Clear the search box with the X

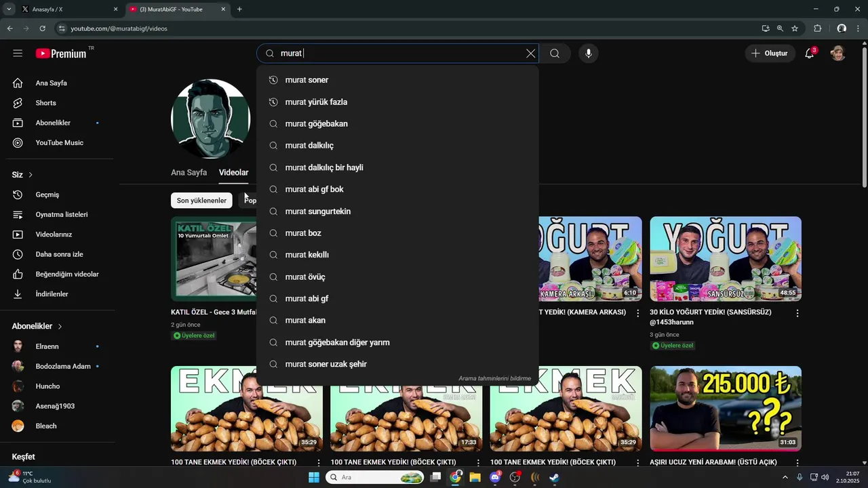coord(530,54)
